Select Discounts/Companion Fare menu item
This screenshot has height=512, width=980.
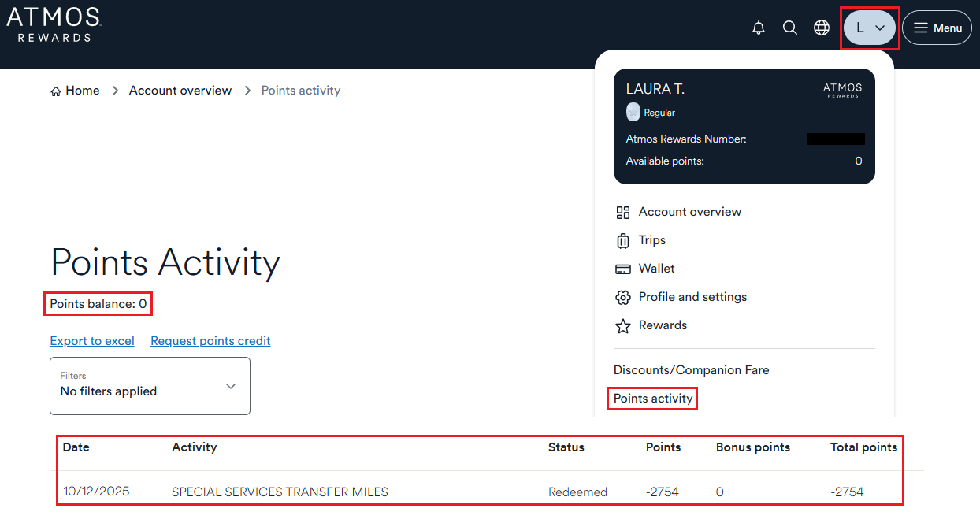point(691,370)
